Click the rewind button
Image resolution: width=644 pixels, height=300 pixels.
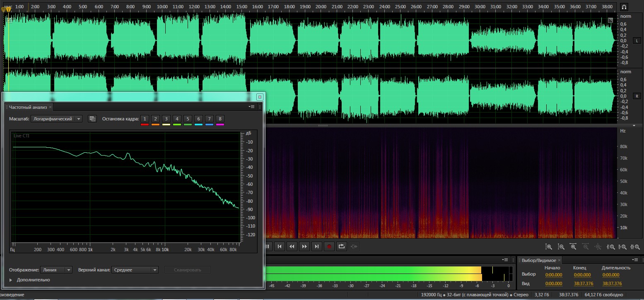(292, 247)
